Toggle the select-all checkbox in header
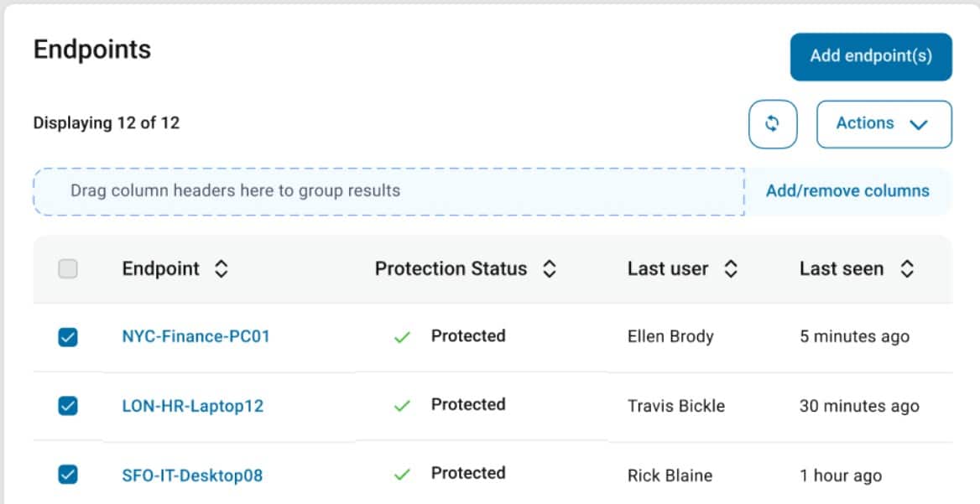The width and height of the screenshot is (980, 504). point(68,268)
